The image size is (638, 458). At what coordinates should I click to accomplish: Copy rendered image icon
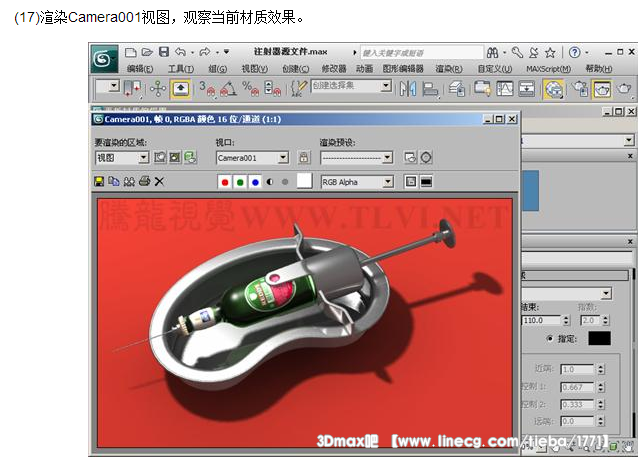114,181
